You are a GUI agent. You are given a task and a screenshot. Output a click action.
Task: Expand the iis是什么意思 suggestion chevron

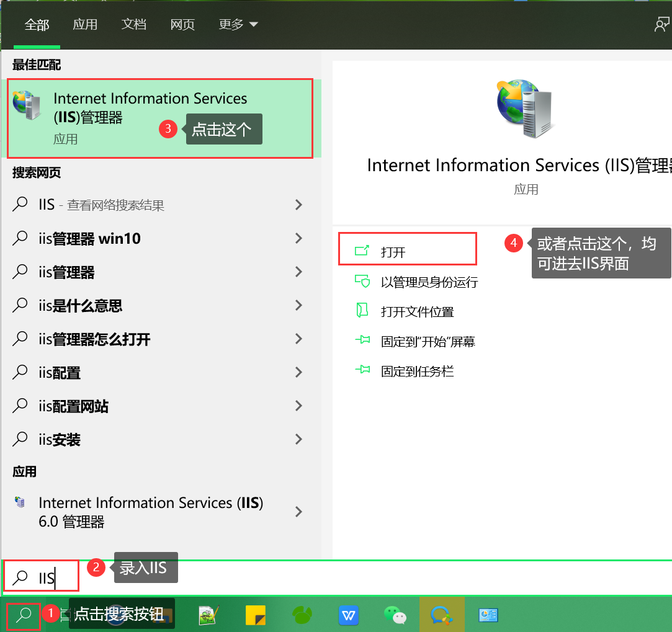point(298,305)
